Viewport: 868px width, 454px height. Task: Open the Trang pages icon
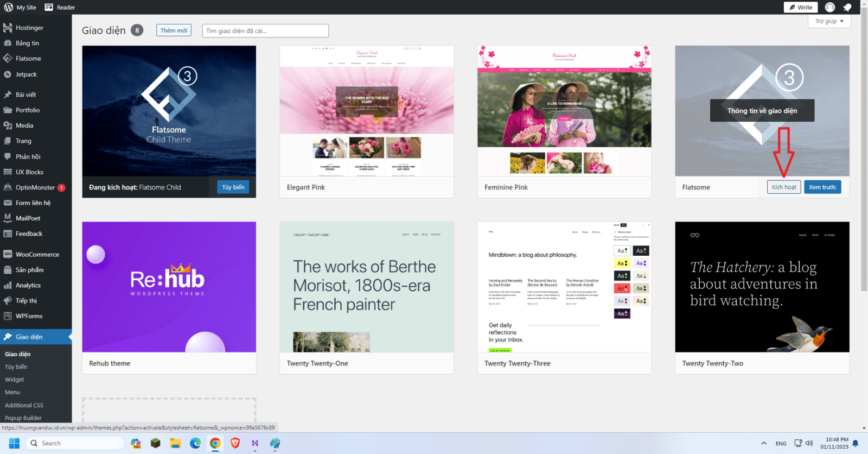click(x=8, y=141)
